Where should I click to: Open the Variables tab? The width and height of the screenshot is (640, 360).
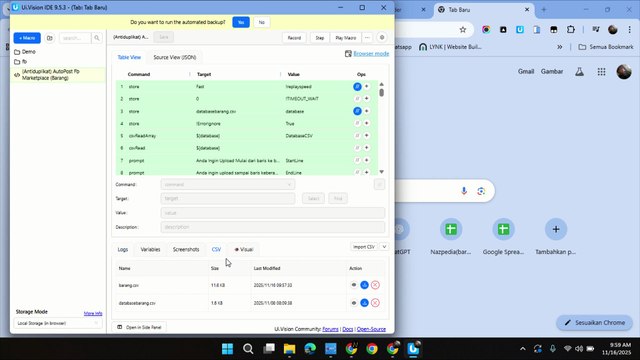[x=150, y=249]
